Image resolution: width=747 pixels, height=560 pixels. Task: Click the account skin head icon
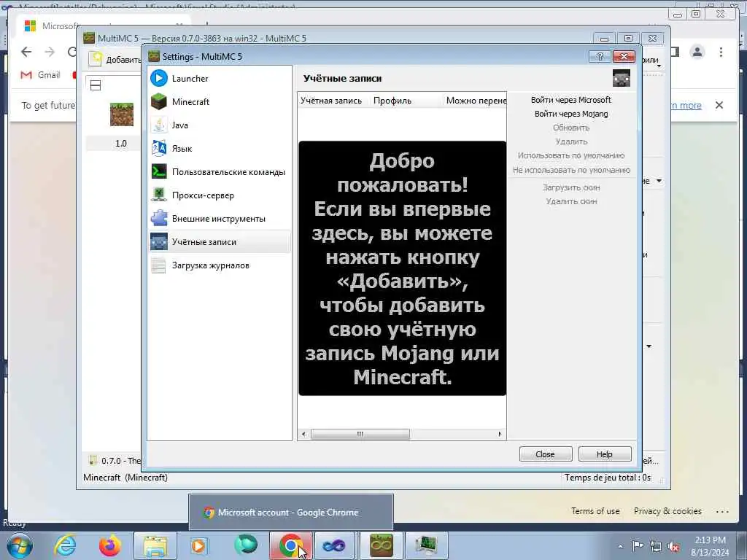click(x=622, y=78)
